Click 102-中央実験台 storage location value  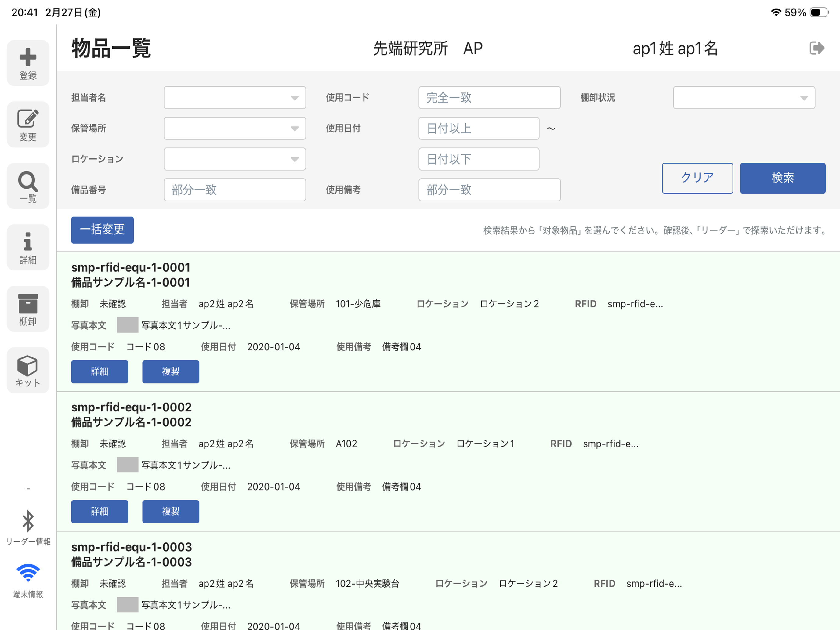click(367, 583)
